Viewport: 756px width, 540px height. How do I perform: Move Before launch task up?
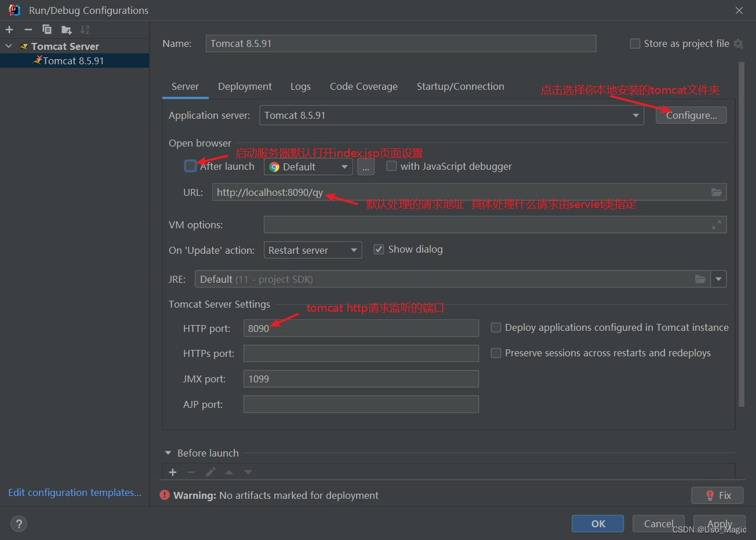click(229, 472)
